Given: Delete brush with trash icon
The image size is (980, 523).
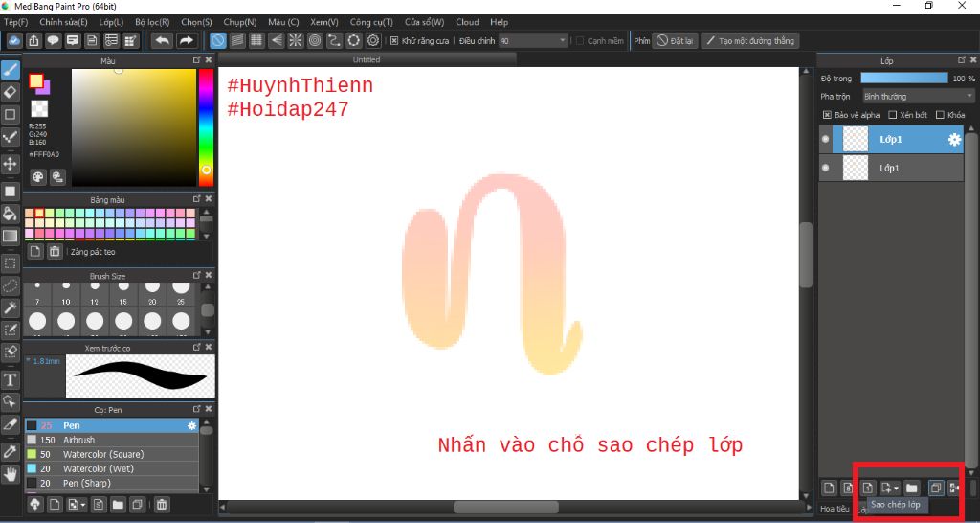Looking at the screenshot, I should click(x=161, y=504).
